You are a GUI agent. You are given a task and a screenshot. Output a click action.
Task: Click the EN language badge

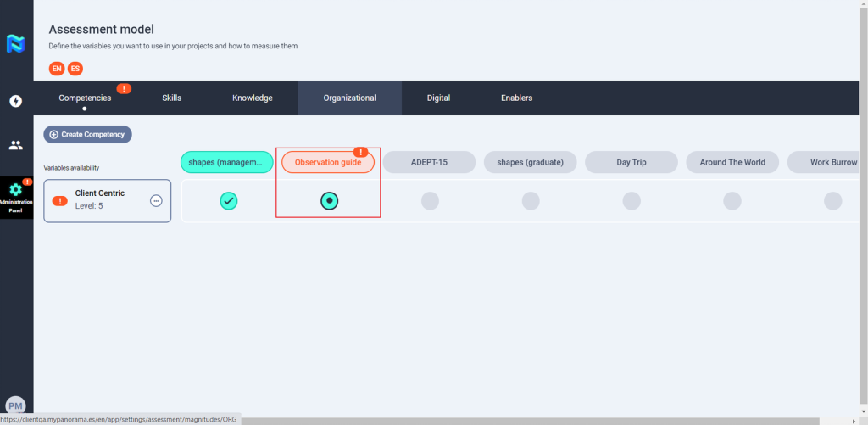[57, 69]
